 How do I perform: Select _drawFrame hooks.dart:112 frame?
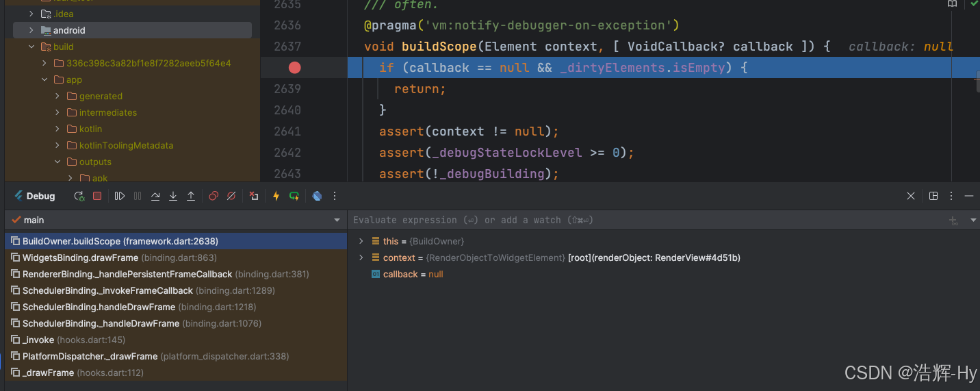[x=176, y=373]
